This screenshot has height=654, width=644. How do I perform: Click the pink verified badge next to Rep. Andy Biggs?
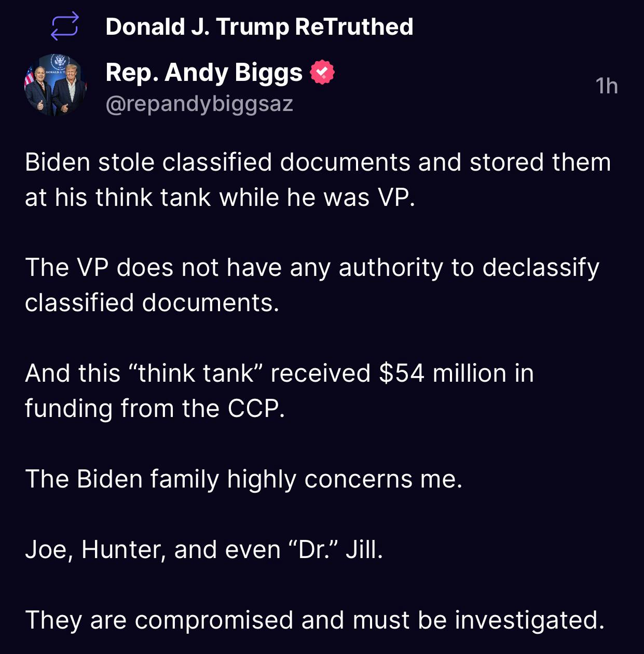pyautogui.click(x=322, y=73)
